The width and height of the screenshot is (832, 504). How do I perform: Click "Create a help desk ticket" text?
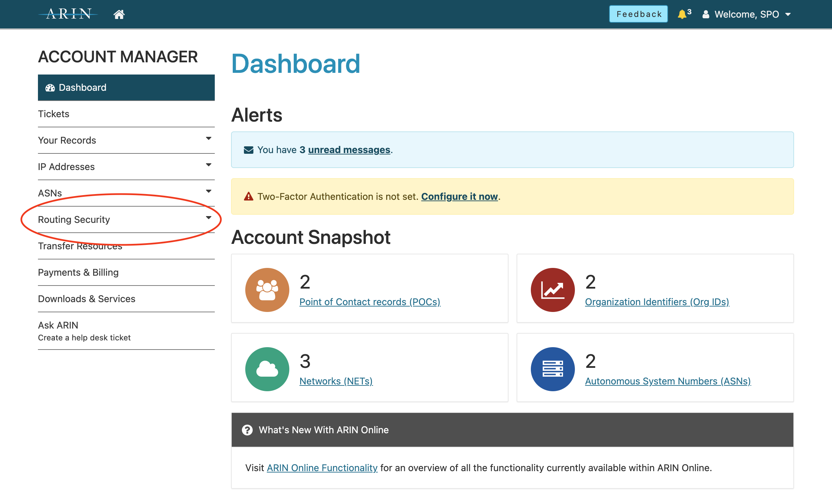tap(84, 338)
